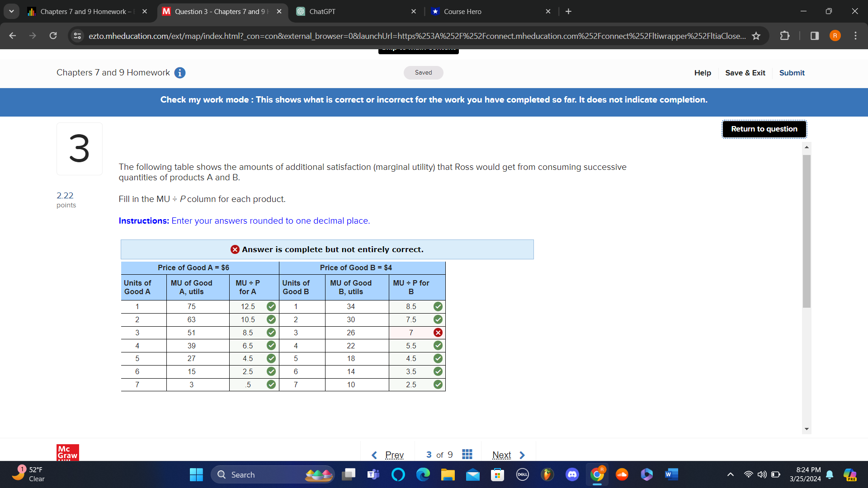Click the red incorrect mark beside 7

click(438, 333)
